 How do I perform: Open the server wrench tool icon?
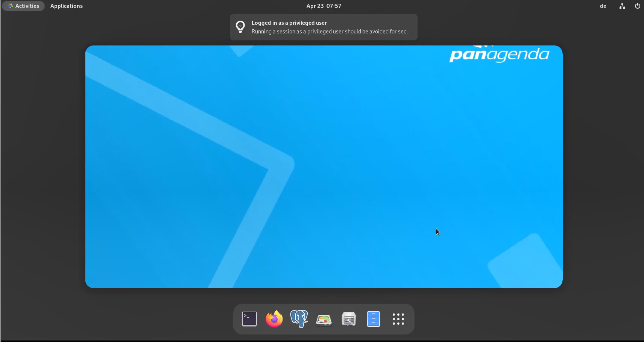pyautogui.click(x=349, y=319)
